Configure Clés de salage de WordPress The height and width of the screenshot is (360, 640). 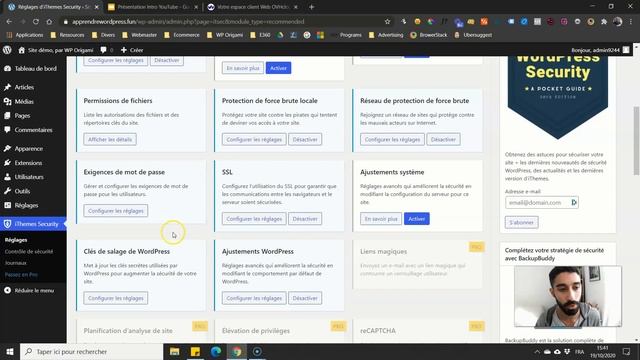pyautogui.click(x=116, y=298)
